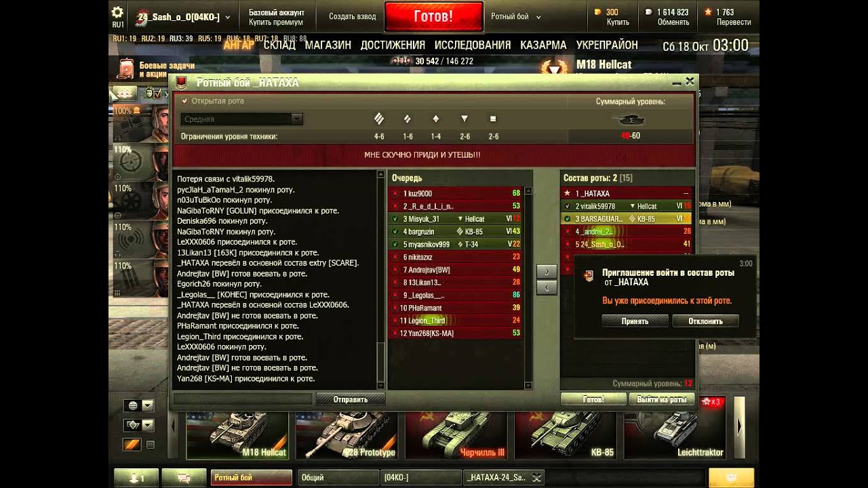
Task: Go to АНГАР tab
Action: point(239,45)
